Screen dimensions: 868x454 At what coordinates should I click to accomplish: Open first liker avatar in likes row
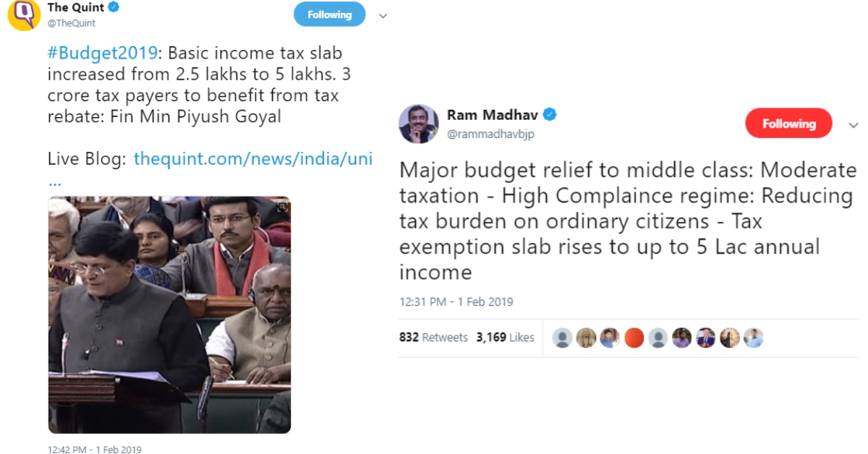562,338
